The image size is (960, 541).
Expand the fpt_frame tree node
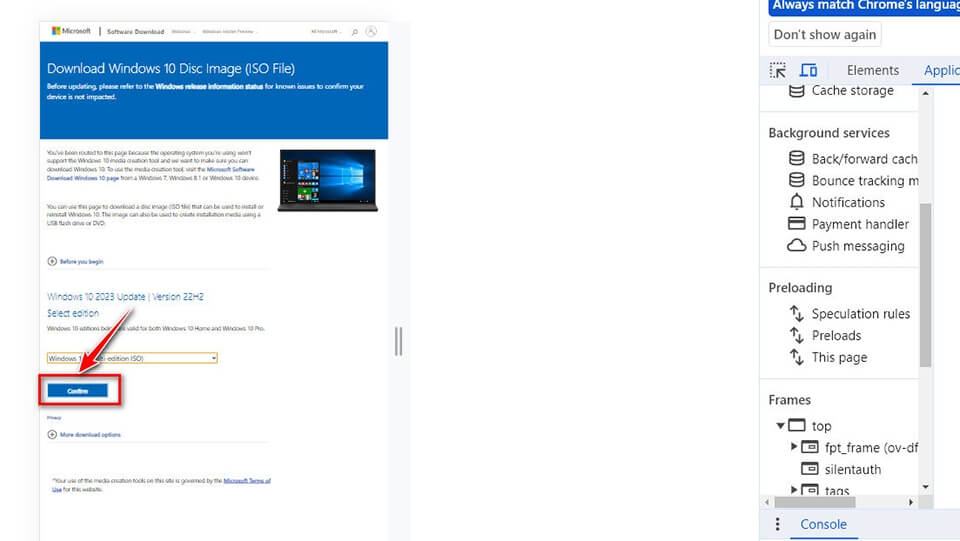795,447
